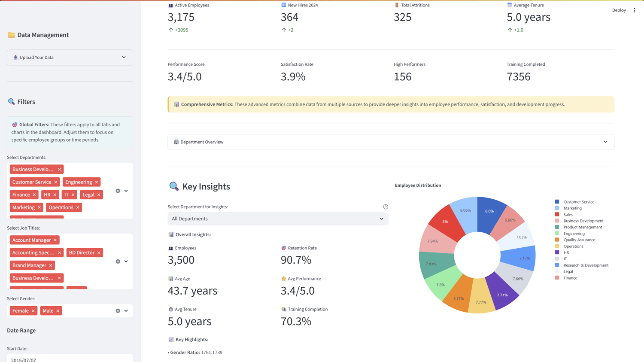Remove the Operations department tag
Image resolution: width=644 pixels, height=362 pixels.
point(78,207)
